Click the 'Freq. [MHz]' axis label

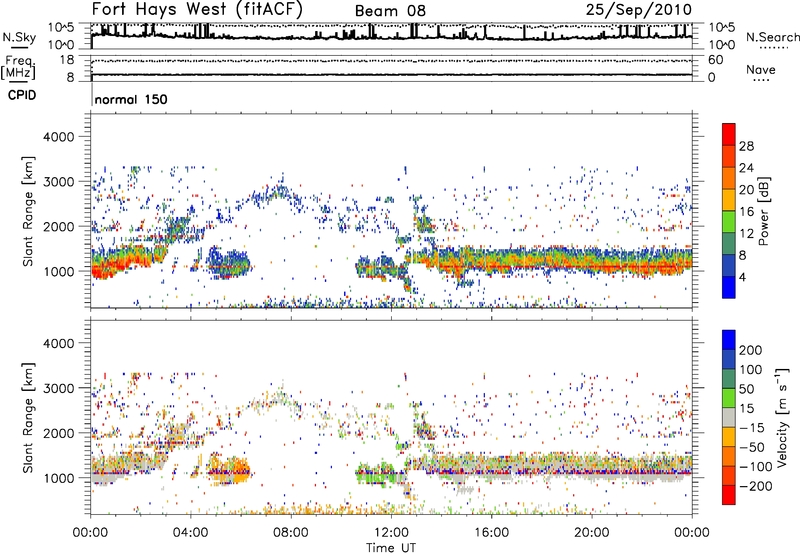[18, 67]
